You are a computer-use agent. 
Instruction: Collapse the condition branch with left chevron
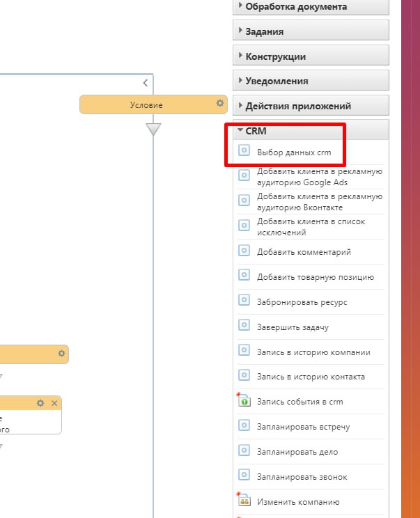[x=146, y=83]
